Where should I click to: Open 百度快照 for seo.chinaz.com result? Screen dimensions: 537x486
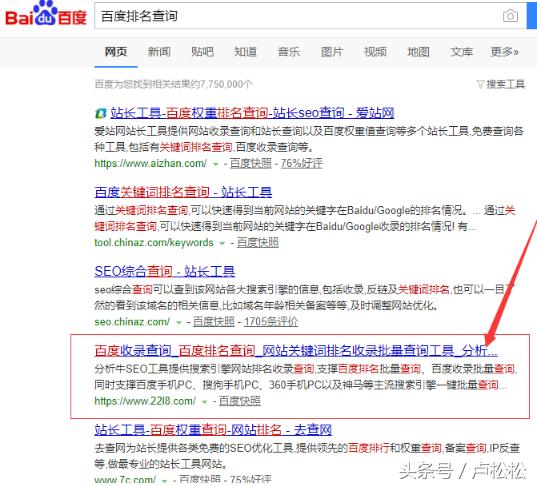214,322
